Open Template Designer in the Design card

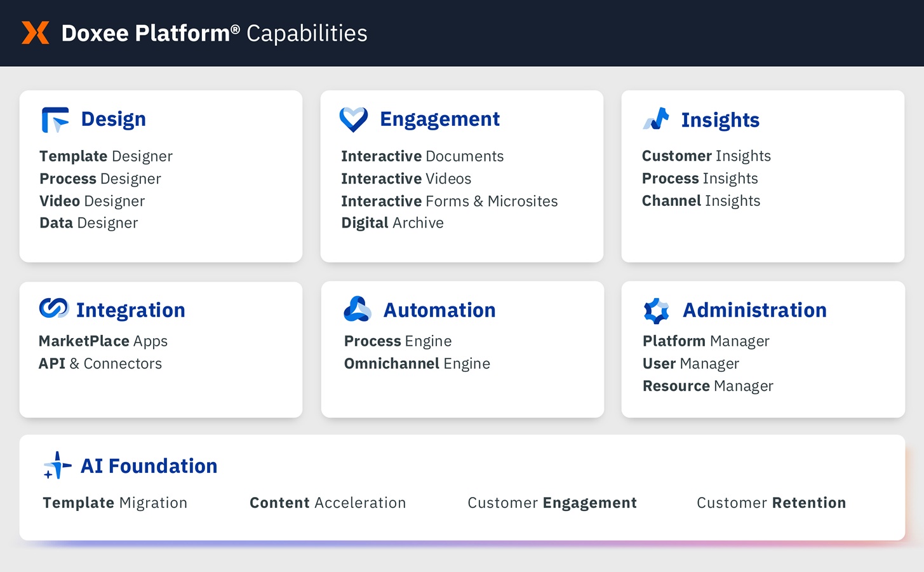pyautogui.click(x=106, y=156)
